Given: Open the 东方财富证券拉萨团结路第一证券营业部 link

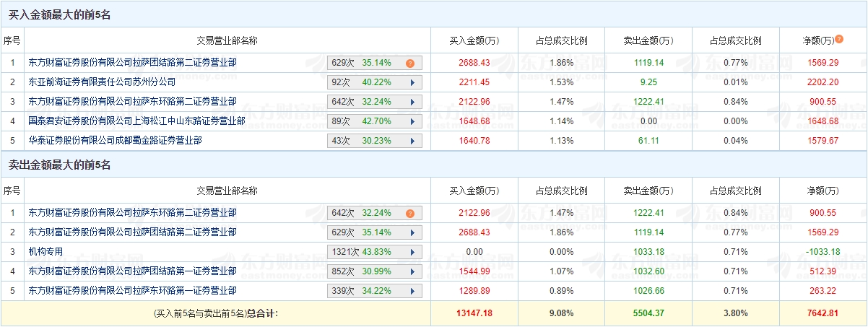Looking at the screenshot, I should [x=132, y=271].
